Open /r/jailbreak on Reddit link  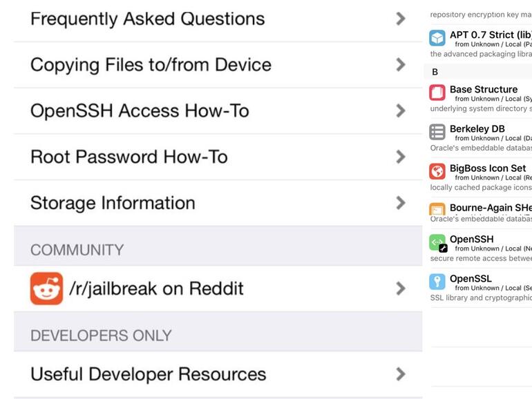coord(156,289)
